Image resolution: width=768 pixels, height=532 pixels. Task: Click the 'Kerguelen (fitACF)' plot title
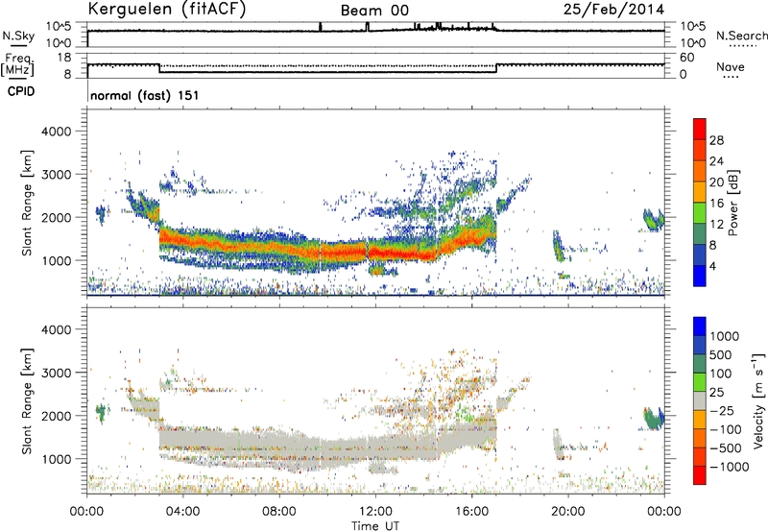coord(166,9)
